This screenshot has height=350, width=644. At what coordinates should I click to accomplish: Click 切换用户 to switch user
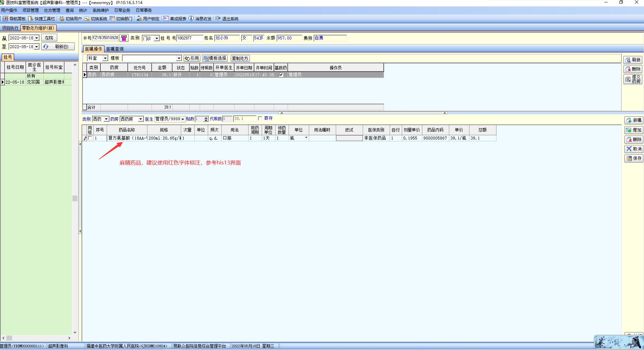point(70,19)
